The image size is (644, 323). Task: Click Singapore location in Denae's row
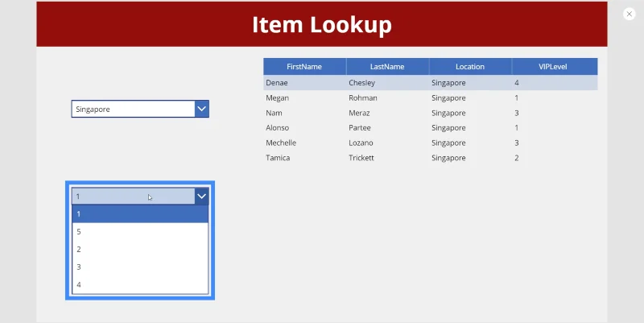click(448, 83)
